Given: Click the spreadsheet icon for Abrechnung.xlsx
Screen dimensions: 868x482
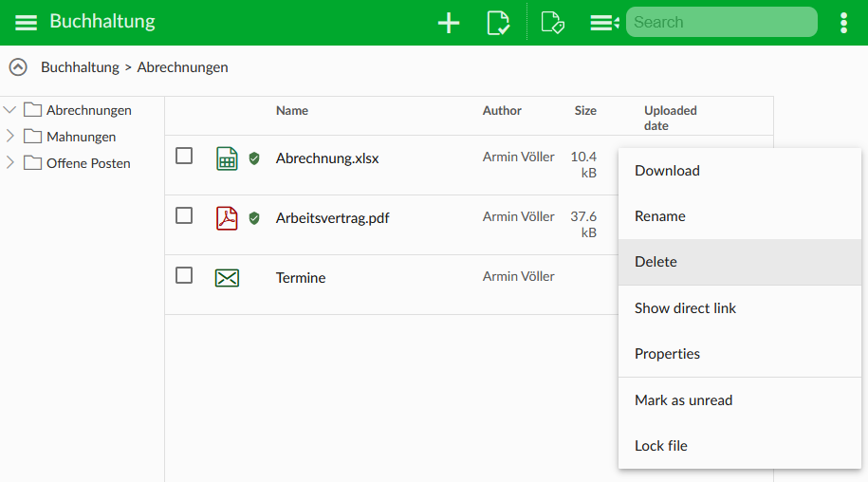Looking at the screenshot, I should pos(227,158).
